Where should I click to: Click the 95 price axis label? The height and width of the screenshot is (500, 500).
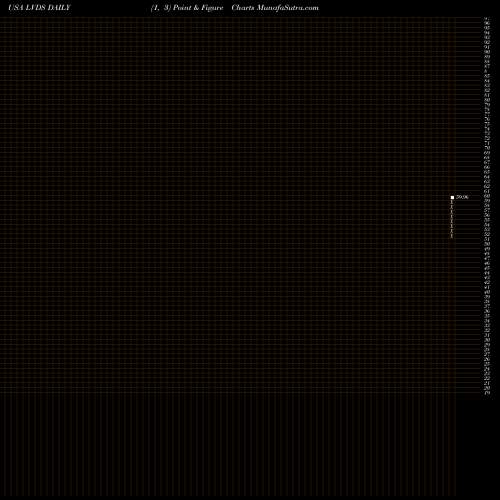[x=487, y=28]
